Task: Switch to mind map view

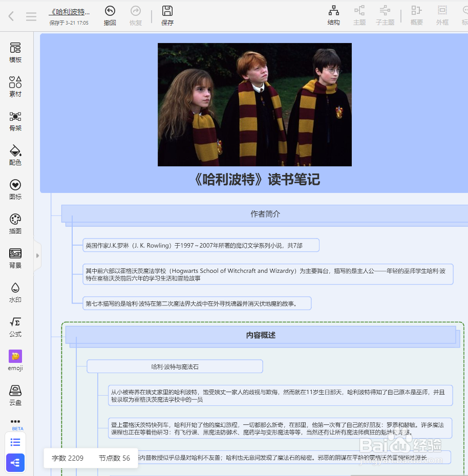Action: 15,463
